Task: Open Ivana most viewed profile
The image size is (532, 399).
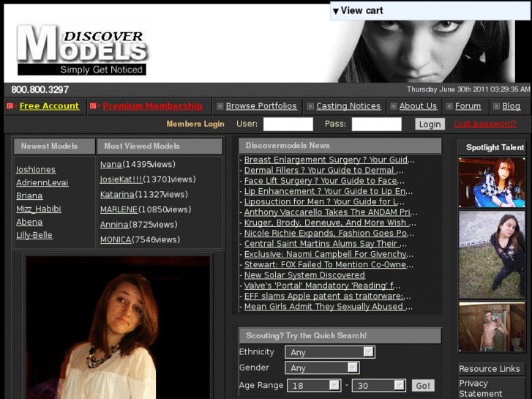Action: (111, 164)
